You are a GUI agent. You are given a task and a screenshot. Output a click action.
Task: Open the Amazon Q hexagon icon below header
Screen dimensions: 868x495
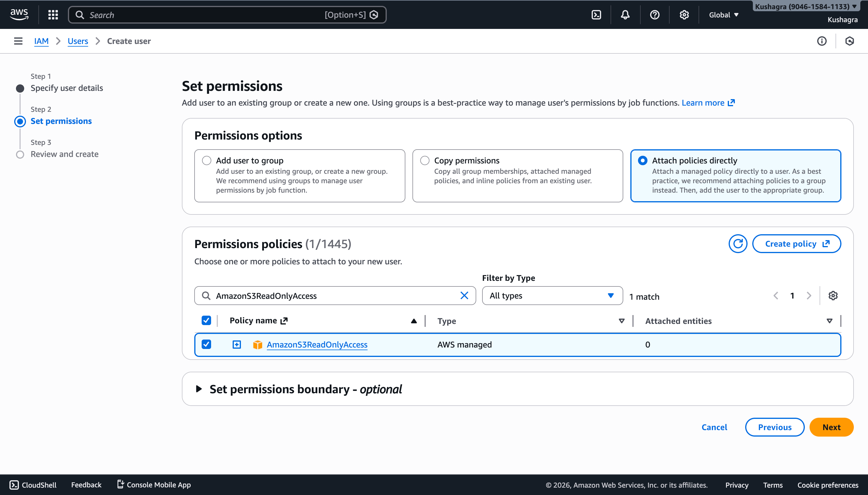click(x=850, y=41)
